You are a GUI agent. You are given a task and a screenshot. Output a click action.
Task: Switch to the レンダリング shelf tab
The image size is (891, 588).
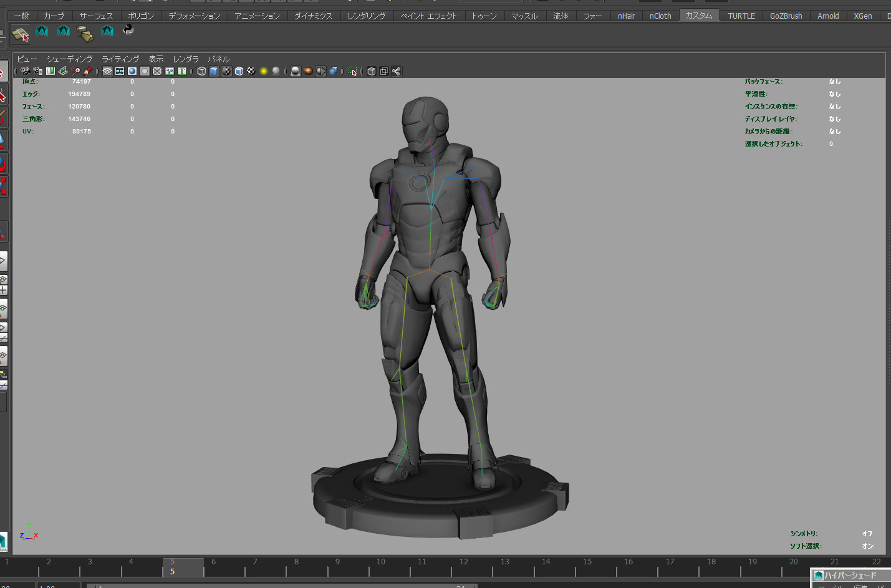(367, 16)
